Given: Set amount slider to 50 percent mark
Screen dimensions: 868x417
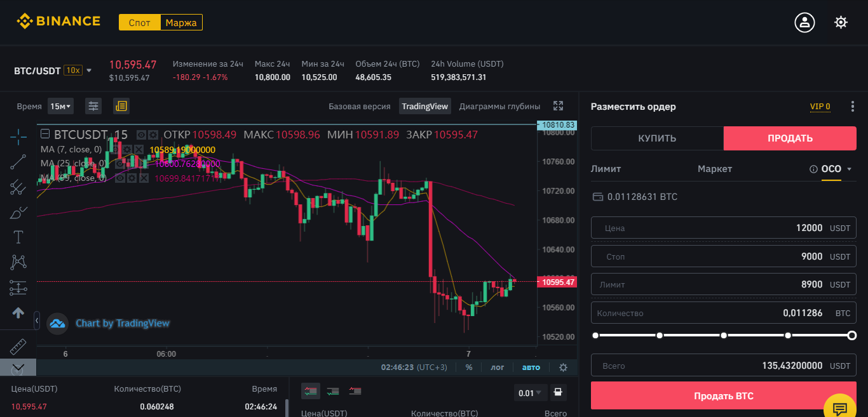Looking at the screenshot, I should (724, 335).
